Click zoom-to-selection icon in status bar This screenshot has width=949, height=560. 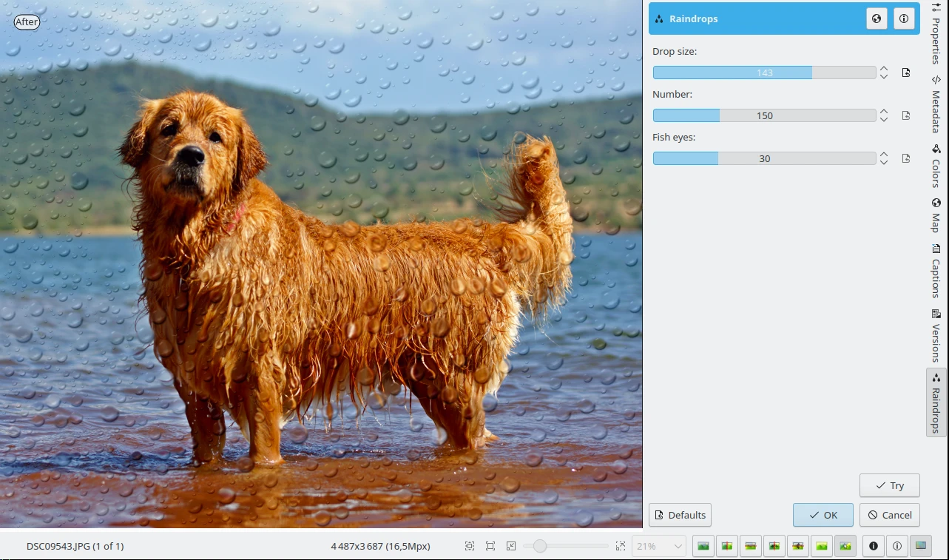(511, 546)
